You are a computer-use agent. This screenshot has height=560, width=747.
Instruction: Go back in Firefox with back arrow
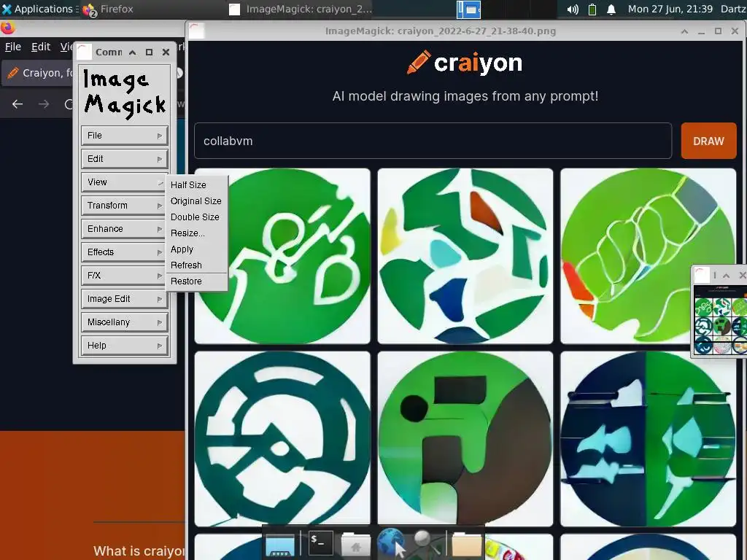pyautogui.click(x=18, y=104)
